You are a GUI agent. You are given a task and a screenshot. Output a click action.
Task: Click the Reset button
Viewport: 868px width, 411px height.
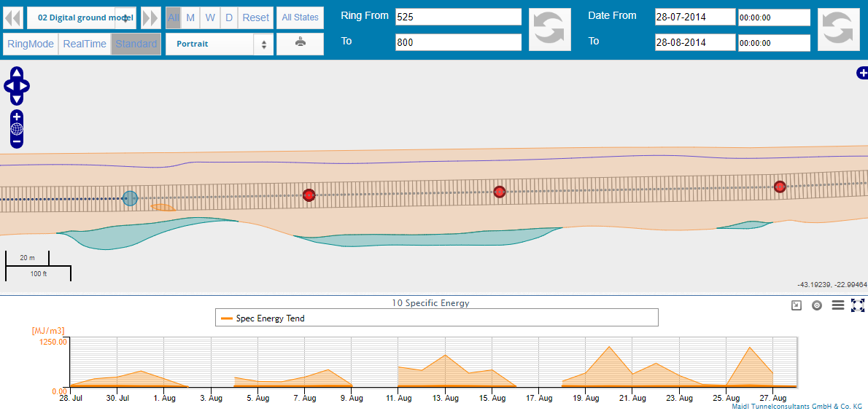pos(255,17)
